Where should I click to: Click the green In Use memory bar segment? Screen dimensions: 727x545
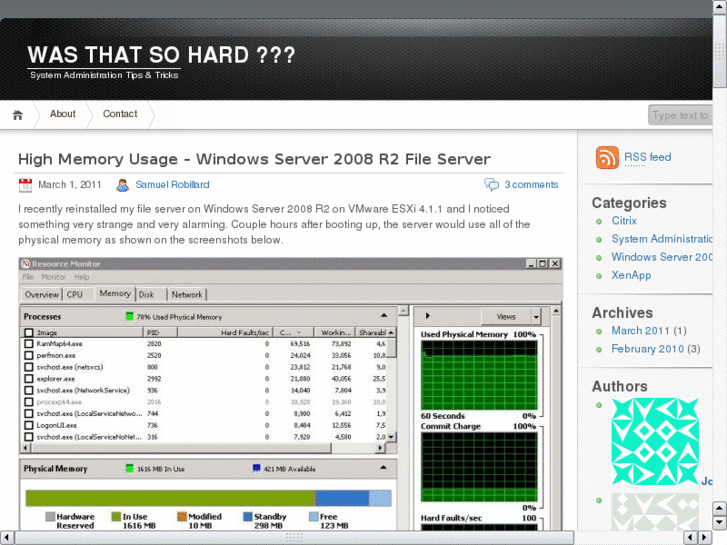pos(170,498)
